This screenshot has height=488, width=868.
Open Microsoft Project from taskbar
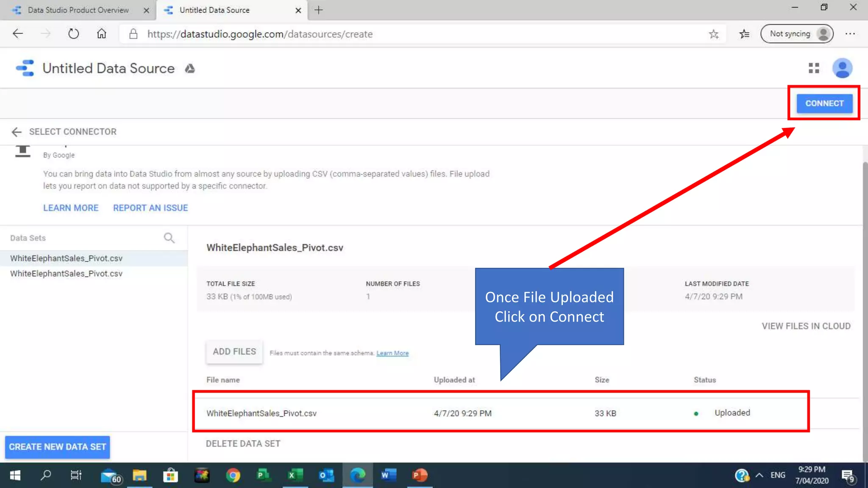click(x=264, y=475)
